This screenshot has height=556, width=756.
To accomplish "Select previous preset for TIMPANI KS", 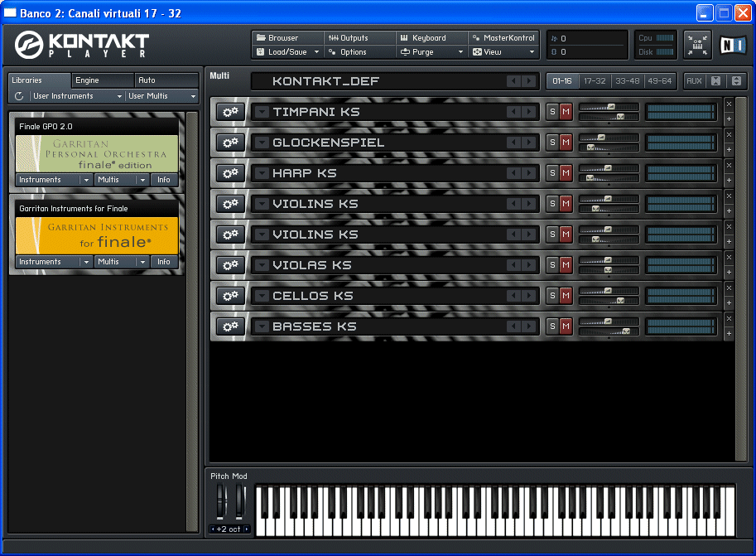I will (514, 112).
